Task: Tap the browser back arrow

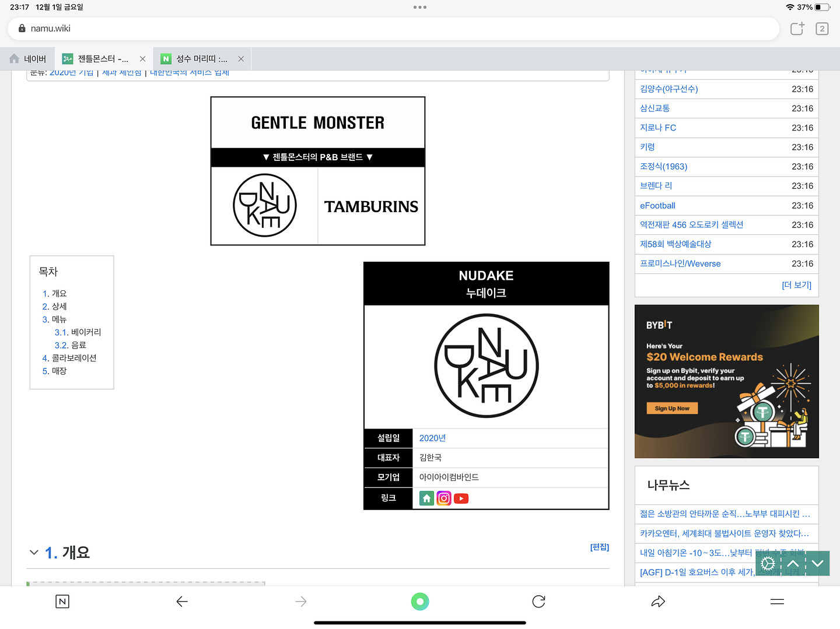Action: click(x=182, y=602)
